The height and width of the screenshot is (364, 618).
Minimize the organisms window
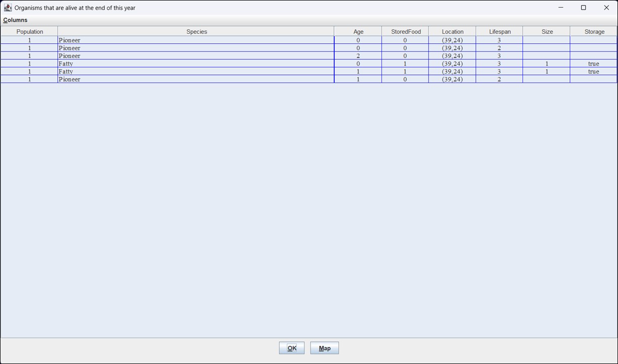click(x=561, y=8)
